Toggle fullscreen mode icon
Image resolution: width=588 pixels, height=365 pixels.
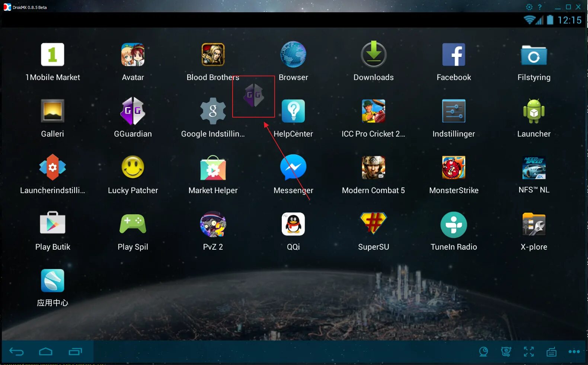pos(529,352)
